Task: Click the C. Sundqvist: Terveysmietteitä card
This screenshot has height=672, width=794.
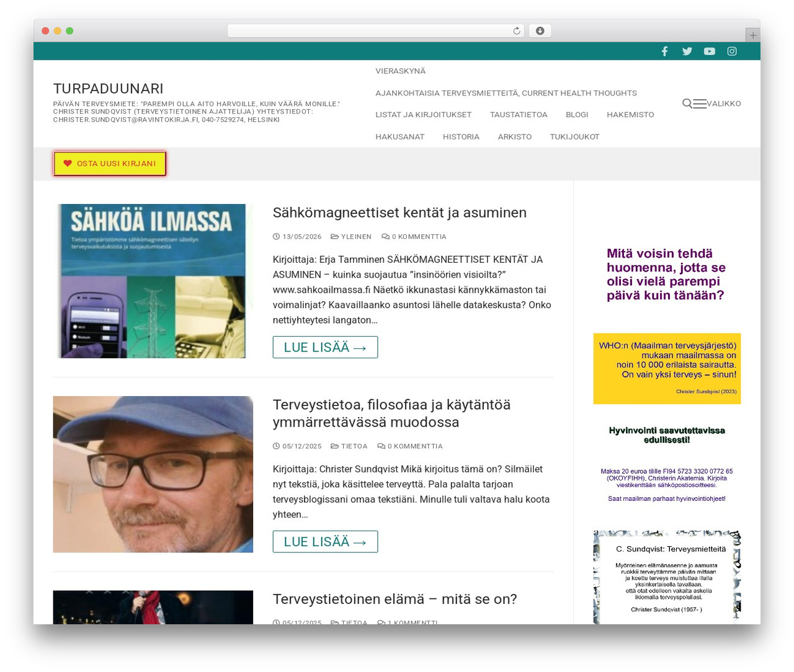Action: click(667, 577)
